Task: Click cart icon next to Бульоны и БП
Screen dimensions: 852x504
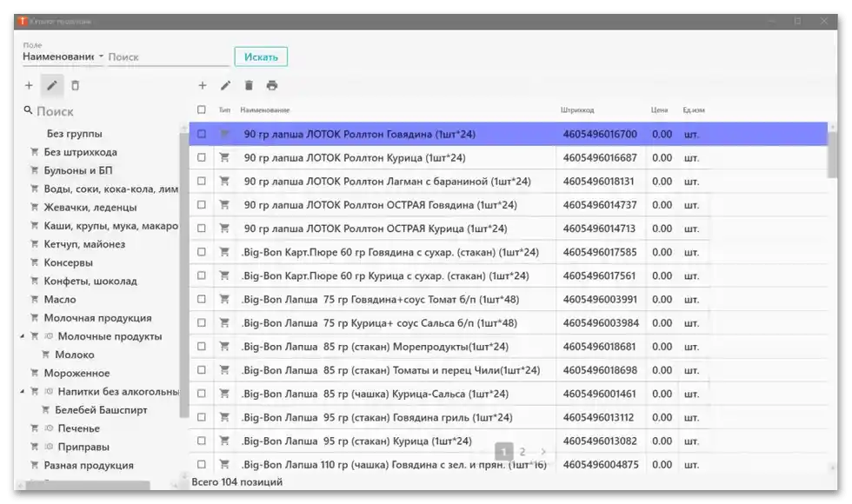Action: coord(34,170)
